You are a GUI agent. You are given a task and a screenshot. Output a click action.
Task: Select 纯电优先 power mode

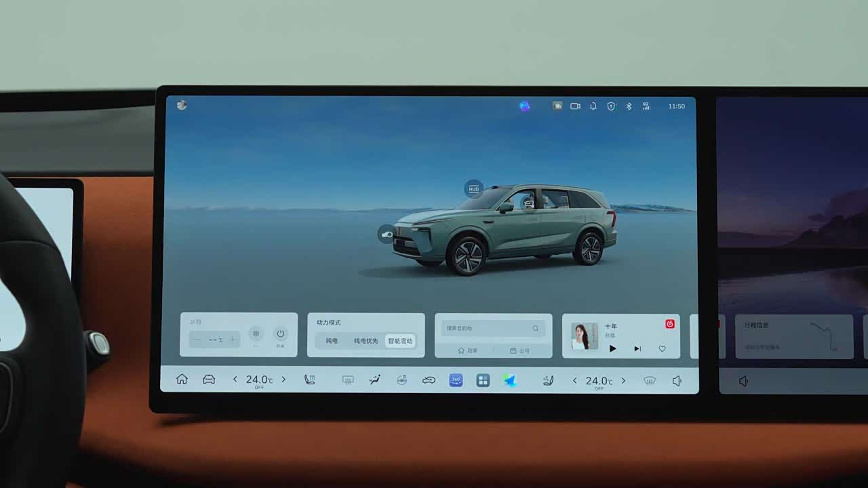(x=366, y=341)
